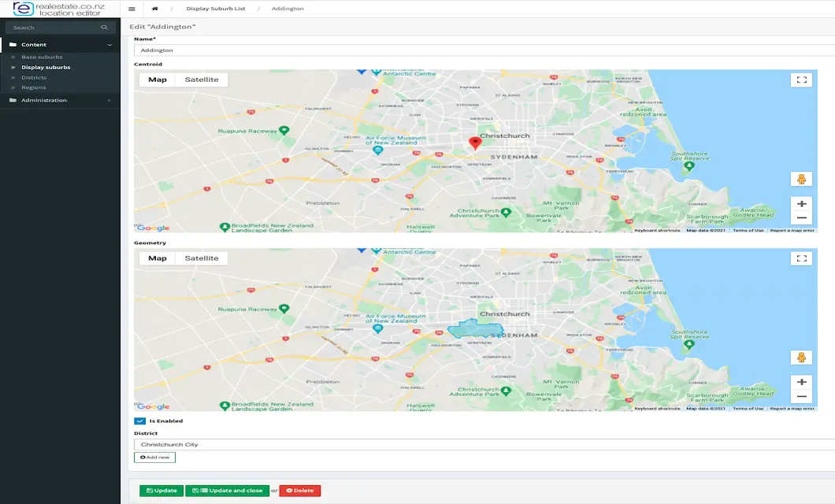Open Terms of Use on Centroid map
The height and width of the screenshot is (504, 835).
748,231
